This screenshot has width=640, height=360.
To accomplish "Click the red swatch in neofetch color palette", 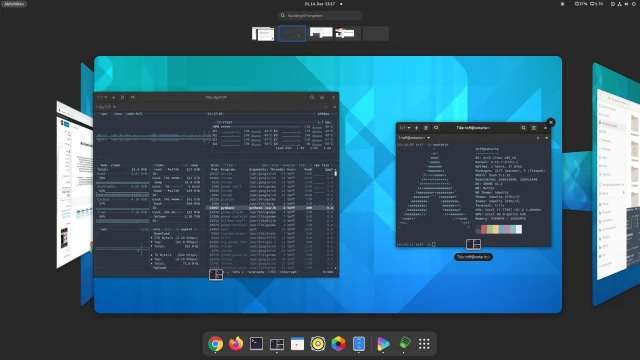I will click(484, 229).
